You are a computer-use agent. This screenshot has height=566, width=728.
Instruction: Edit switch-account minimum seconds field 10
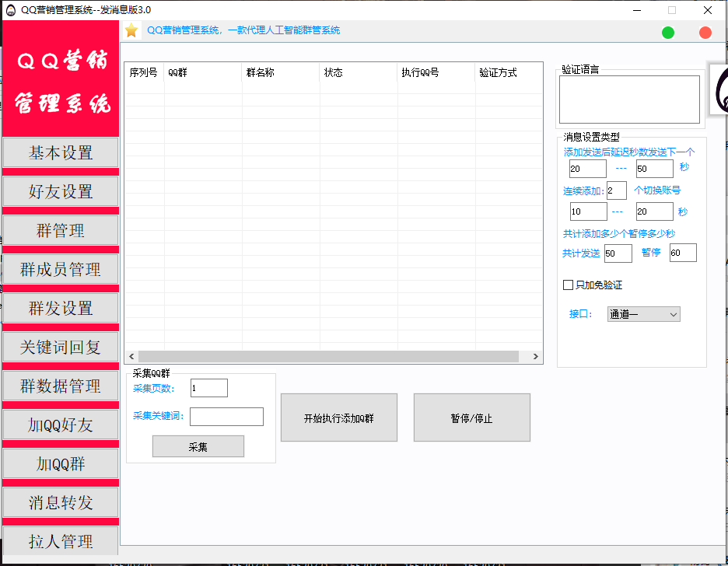click(588, 211)
